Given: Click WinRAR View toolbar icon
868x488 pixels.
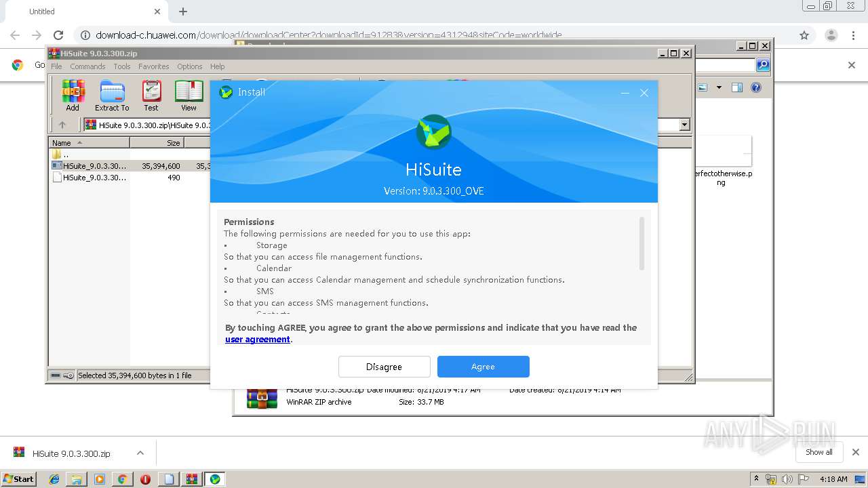Looking at the screenshot, I should pos(189,96).
